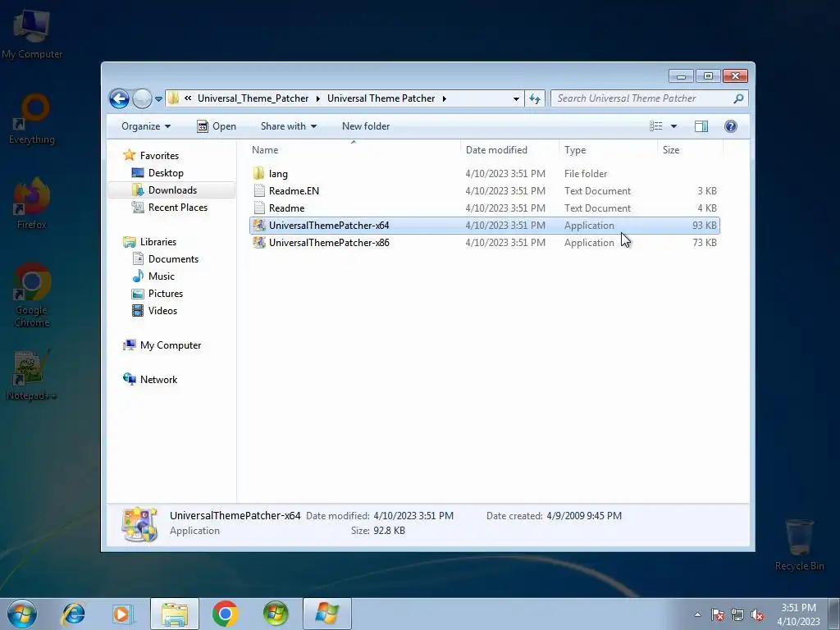Screen dimensions: 840x630
Task: Click the Date modified value in details pane
Action: [x=413, y=516]
